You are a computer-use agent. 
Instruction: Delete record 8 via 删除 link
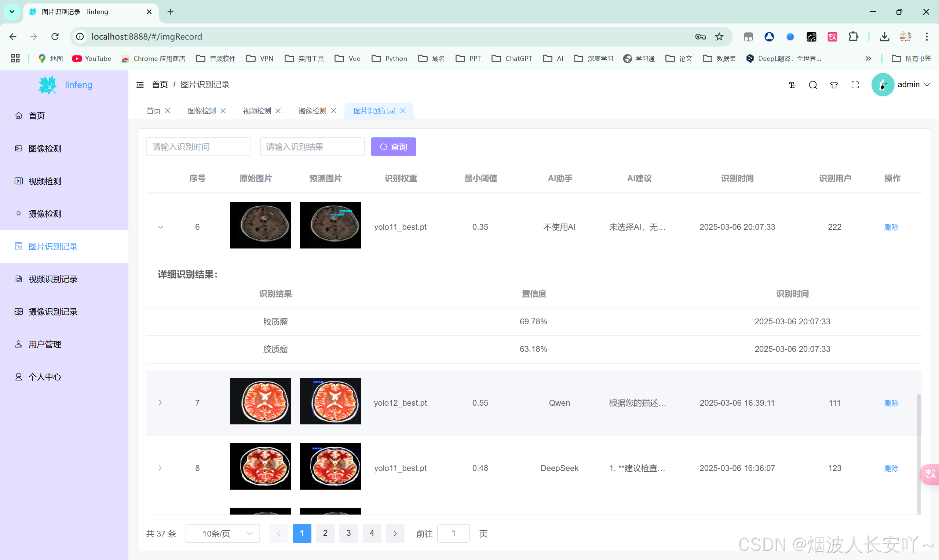(x=891, y=468)
